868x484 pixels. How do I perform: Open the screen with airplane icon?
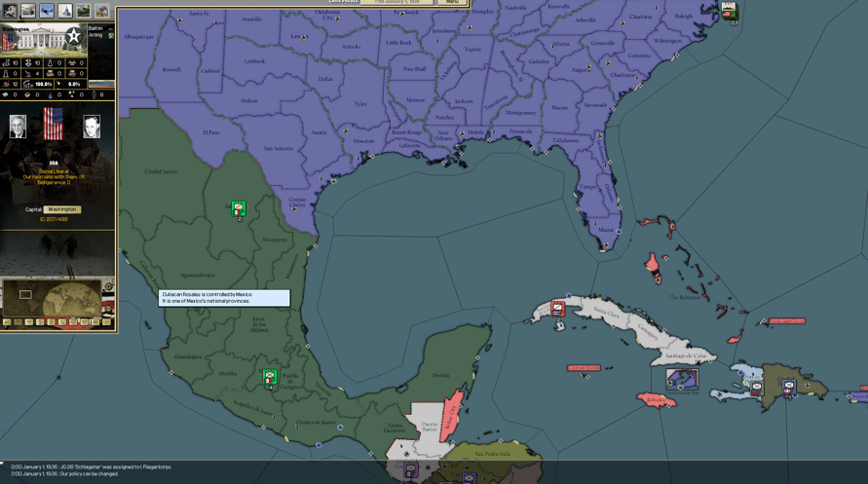[47, 10]
